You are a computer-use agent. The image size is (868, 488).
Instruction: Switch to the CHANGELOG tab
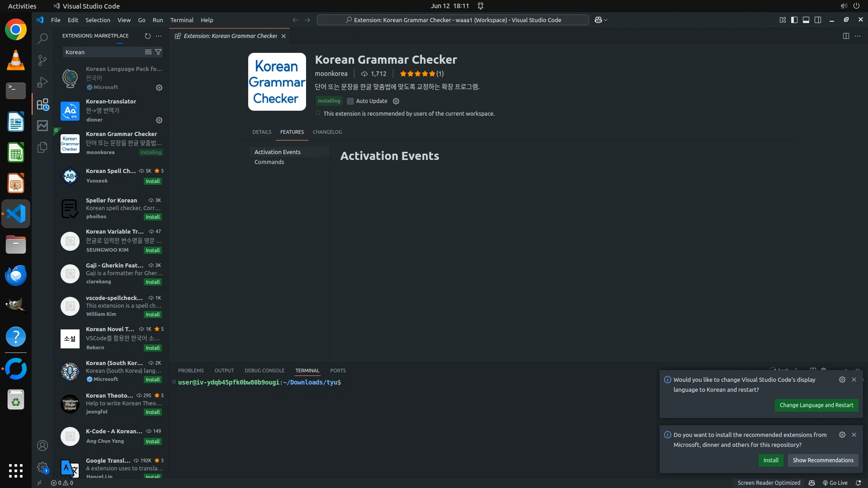coord(327,132)
